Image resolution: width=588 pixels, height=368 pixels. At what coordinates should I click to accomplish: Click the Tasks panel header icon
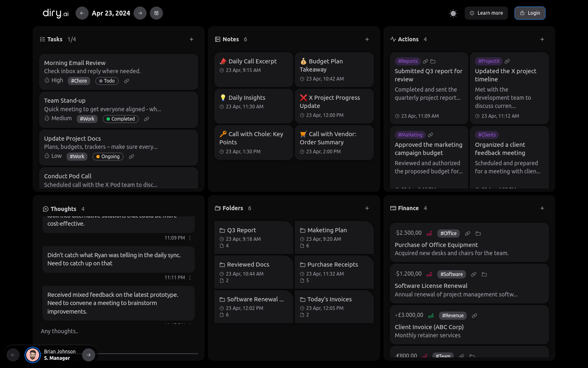(x=42, y=39)
